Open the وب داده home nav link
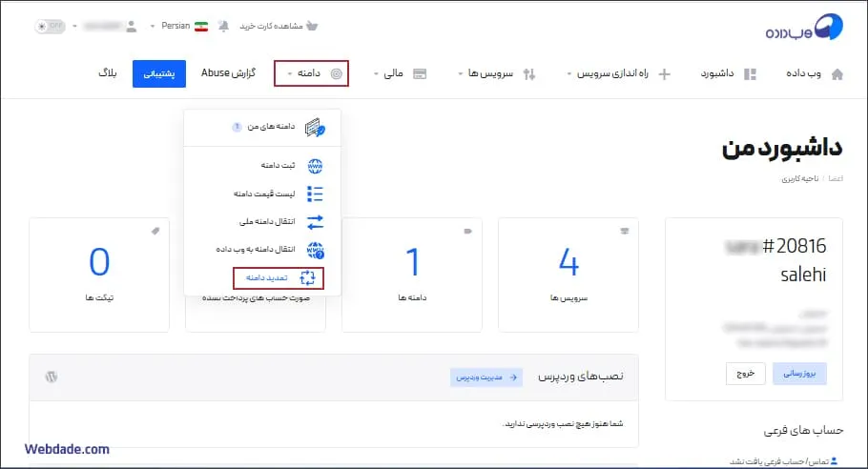This screenshot has width=868, height=469. 803,73
